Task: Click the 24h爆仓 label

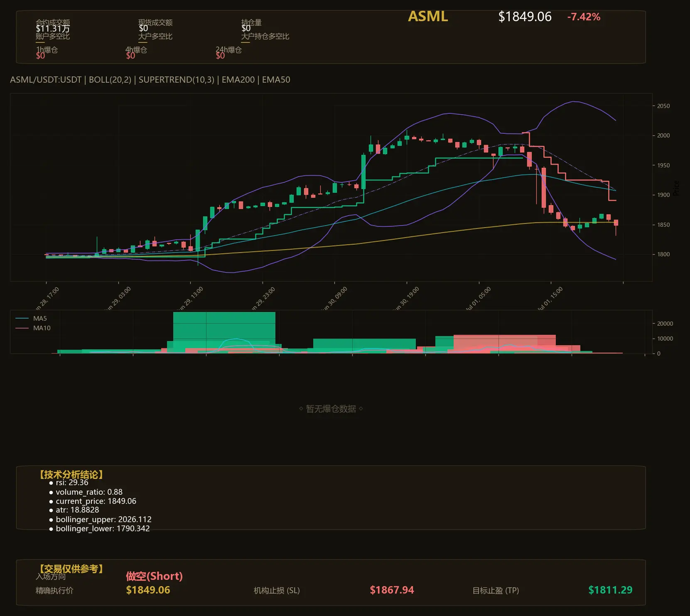Action: (228, 50)
